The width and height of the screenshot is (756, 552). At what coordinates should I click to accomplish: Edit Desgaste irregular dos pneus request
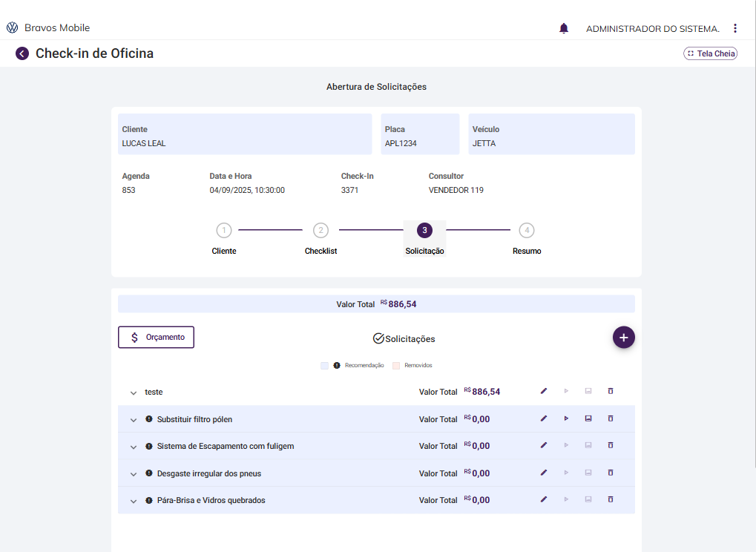coord(544,473)
